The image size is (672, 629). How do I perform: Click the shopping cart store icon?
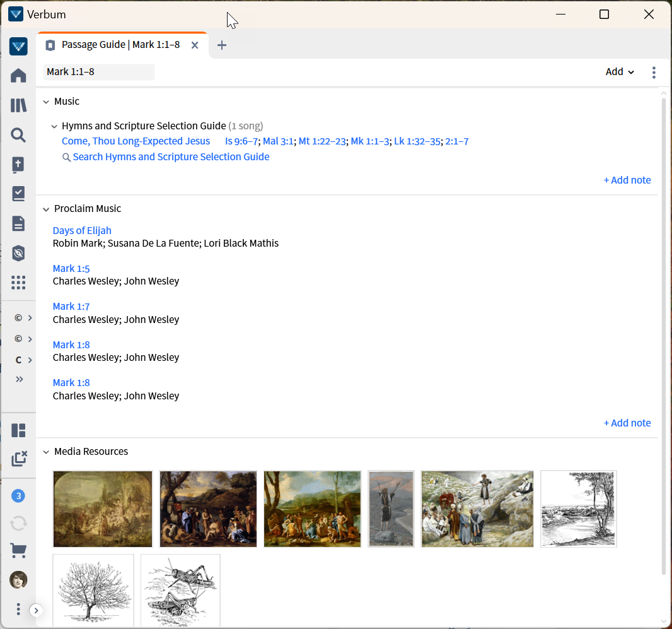[18, 551]
